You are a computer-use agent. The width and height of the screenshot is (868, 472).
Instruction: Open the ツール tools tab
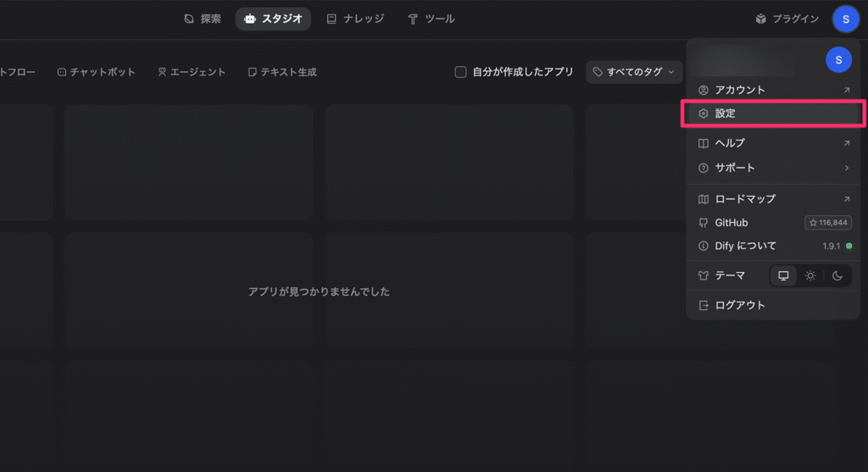431,19
